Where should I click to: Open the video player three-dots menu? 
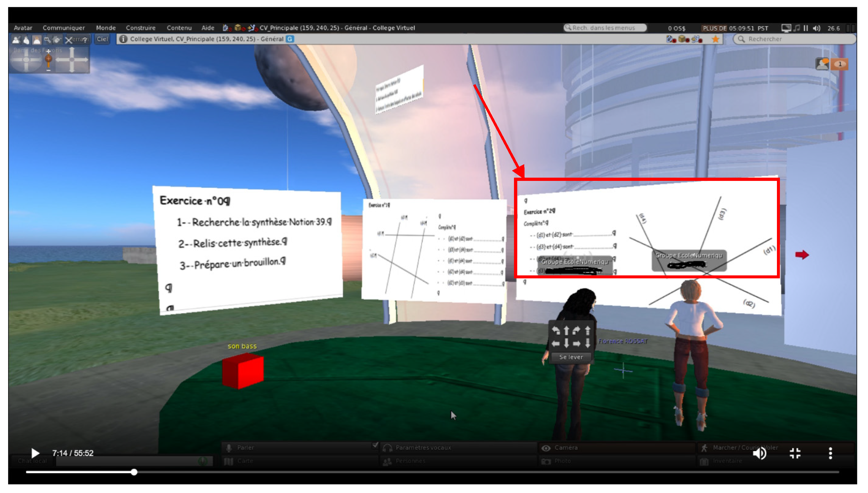click(x=830, y=453)
